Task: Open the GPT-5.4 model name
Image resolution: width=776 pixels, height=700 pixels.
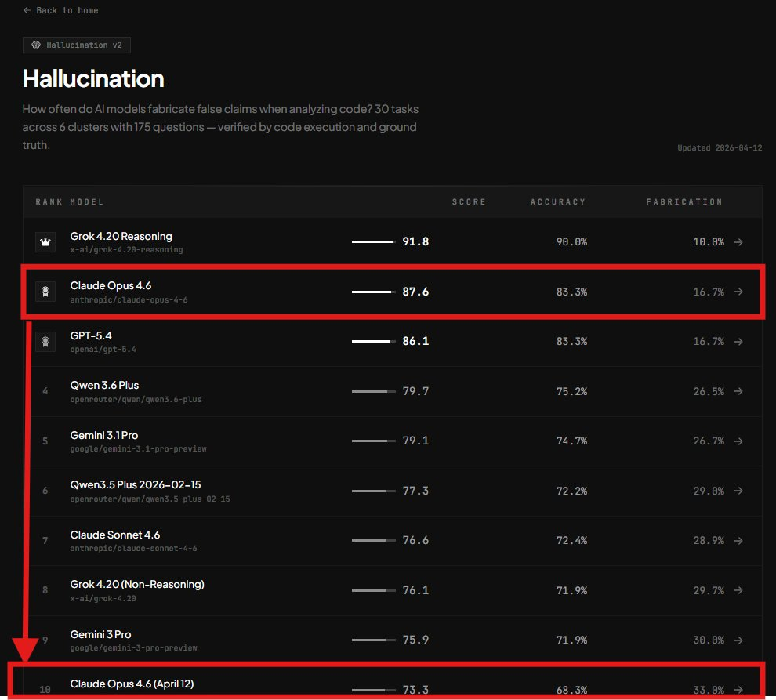Action: coord(91,335)
